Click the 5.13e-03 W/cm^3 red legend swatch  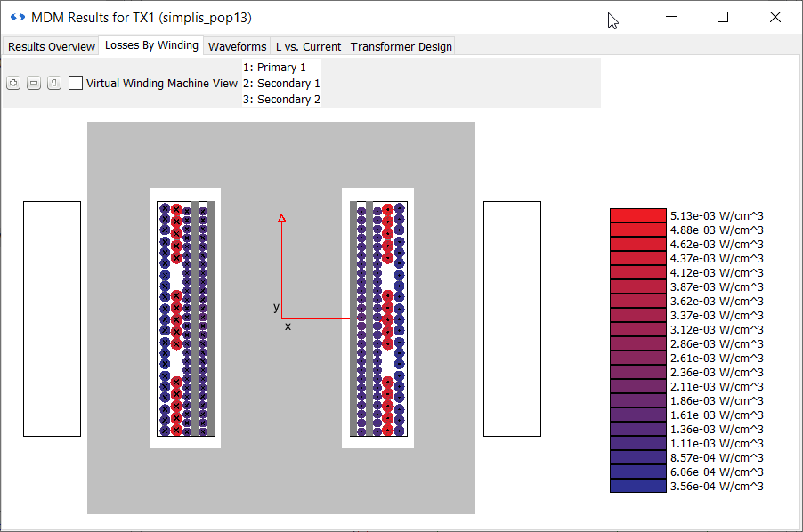pos(637,215)
